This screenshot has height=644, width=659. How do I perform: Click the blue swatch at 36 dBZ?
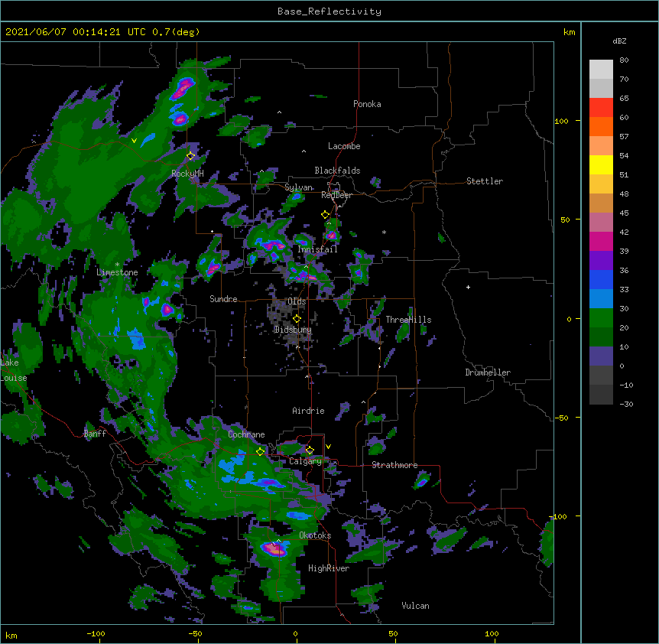pyautogui.click(x=601, y=279)
